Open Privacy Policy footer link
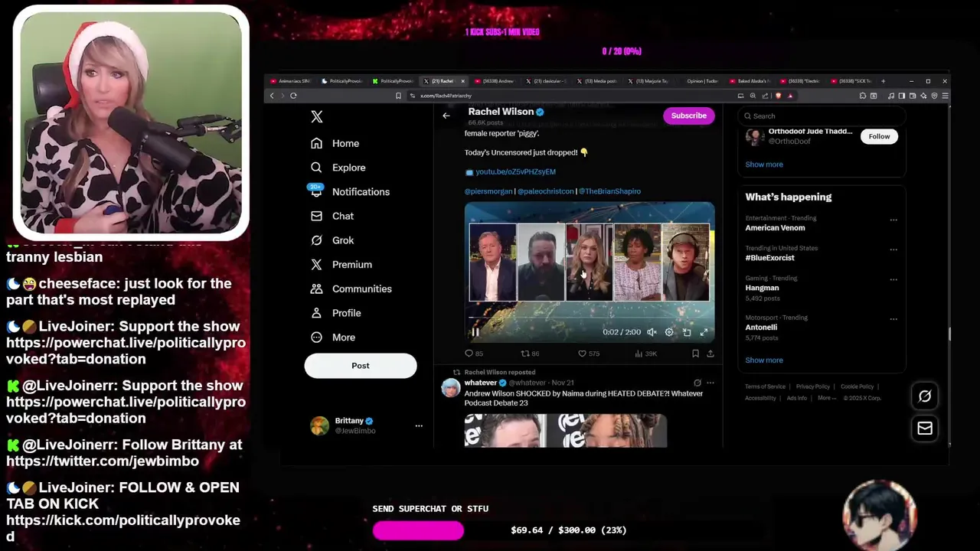Viewport: 980px width, 551px height. (812, 386)
